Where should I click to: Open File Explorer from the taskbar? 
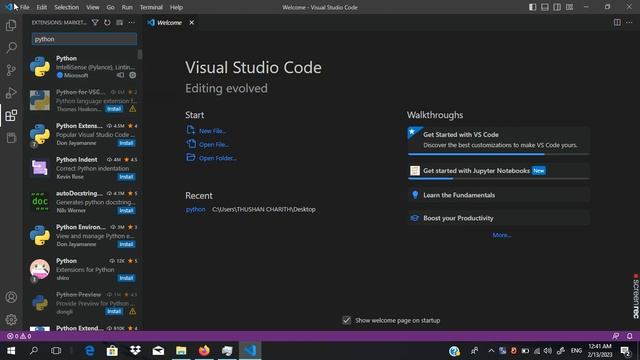click(x=181, y=351)
